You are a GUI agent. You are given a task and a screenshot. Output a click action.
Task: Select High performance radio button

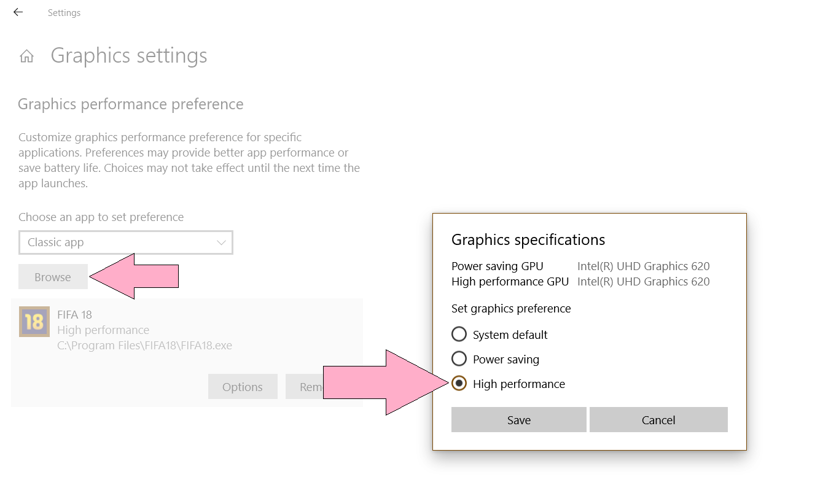pyautogui.click(x=459, y=384)
